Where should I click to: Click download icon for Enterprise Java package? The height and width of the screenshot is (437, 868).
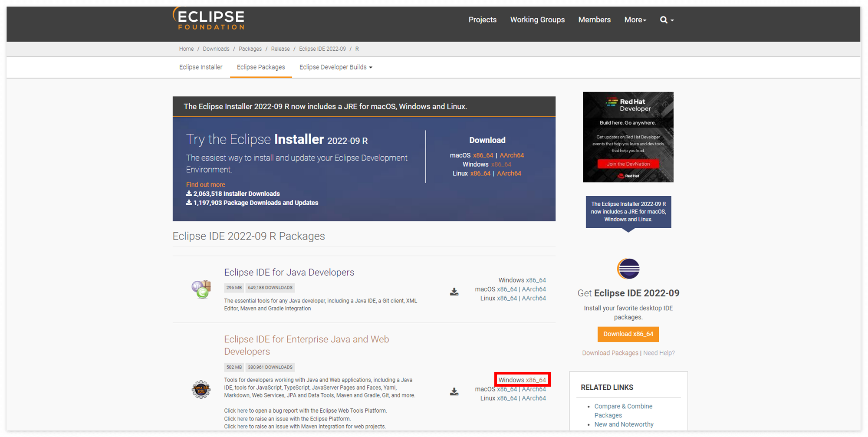pyautogui.click(x=454, y=391)
